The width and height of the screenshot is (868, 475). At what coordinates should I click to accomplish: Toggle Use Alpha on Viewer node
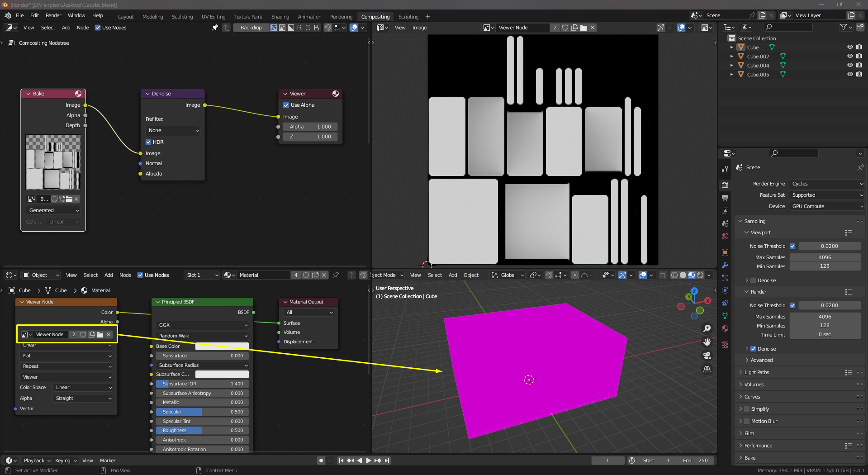(286, 105)
